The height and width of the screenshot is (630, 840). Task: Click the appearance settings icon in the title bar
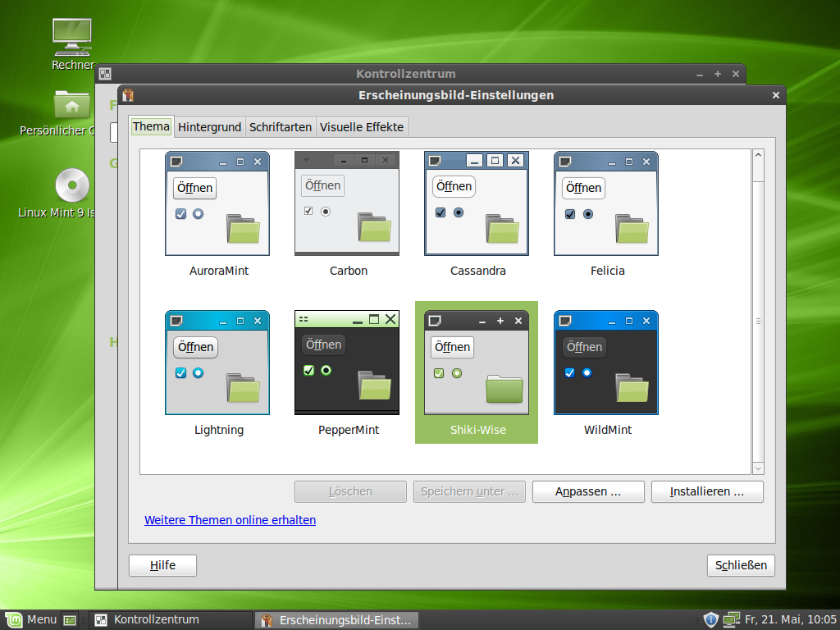pos(127,95)
